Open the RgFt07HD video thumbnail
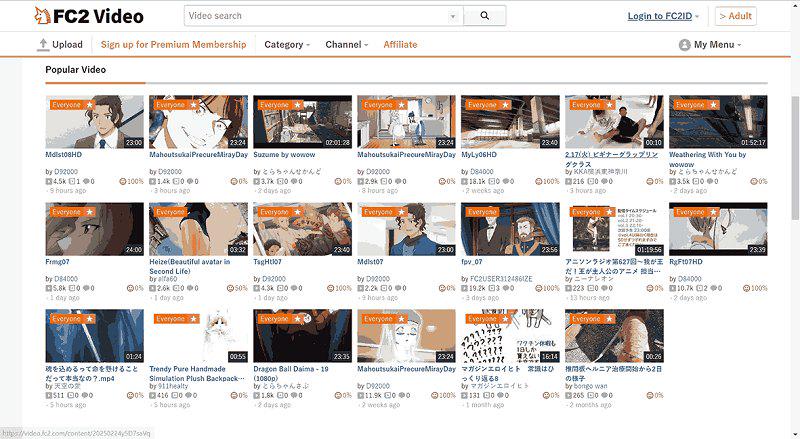Image resolution: width=800 pixels, height=439 pixels. click(718, 229)
